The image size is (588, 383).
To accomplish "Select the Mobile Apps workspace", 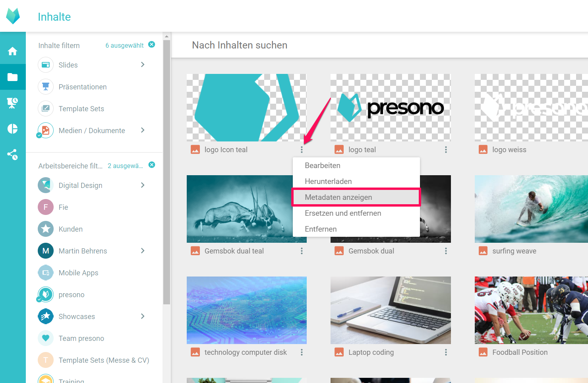I will 46,273.
